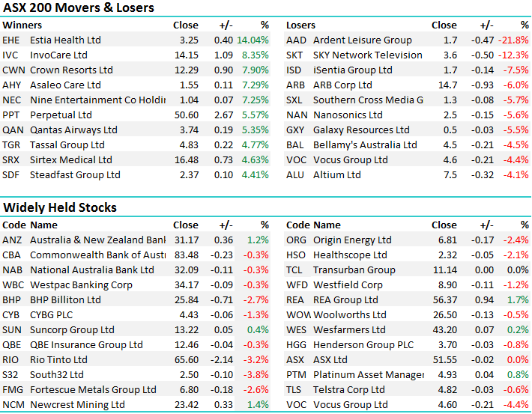The width and height of the screenshot is (532, 414).
Task: Click the Ardent Leisure Group loser entry
Action: click(x=362, y=40)
